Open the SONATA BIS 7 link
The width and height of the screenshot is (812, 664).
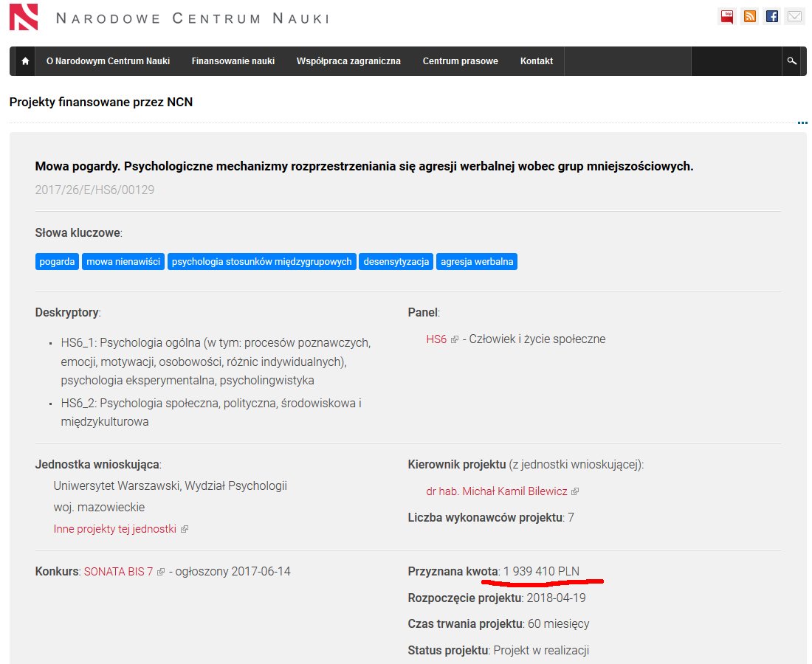point(118,571)
